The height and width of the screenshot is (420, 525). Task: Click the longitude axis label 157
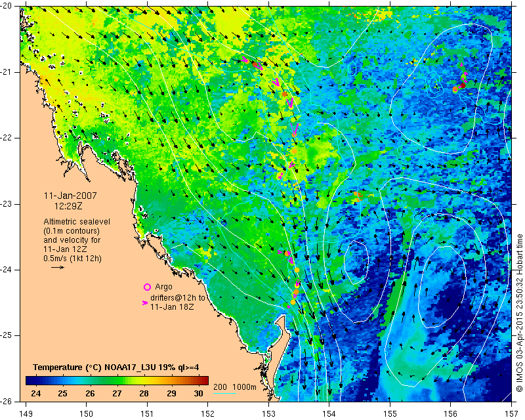pyautogui.click(x=512, y=414)
